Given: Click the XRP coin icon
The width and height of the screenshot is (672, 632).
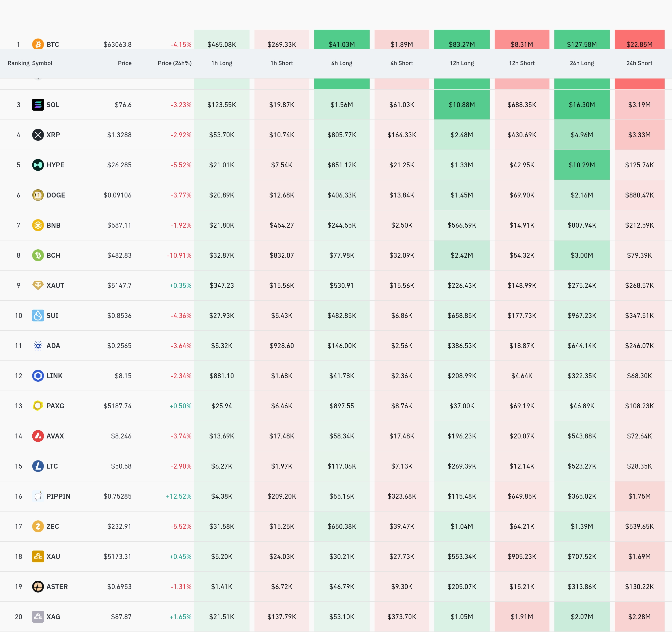Looking at the screenshot, I should [x=38, y=135].
